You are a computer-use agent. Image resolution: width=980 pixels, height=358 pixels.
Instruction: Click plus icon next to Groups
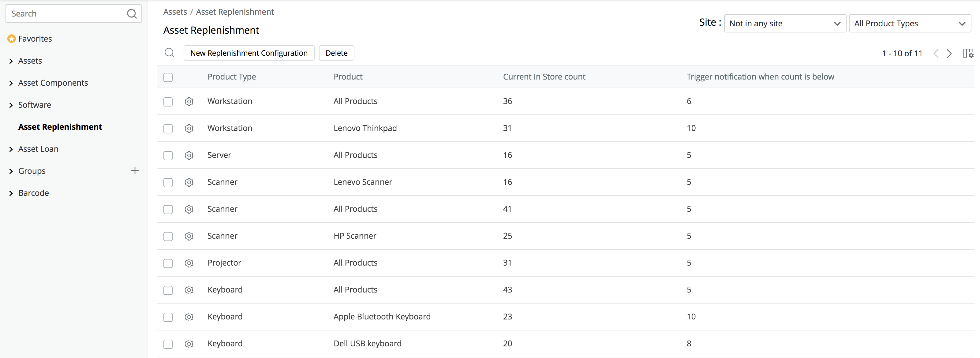[135, 171]
